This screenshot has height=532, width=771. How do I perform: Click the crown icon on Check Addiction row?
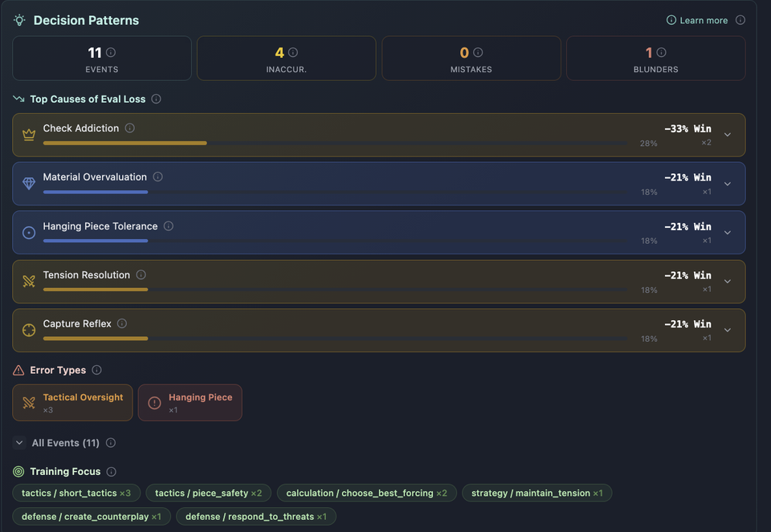pyautogui.click(x=29, y=135)
